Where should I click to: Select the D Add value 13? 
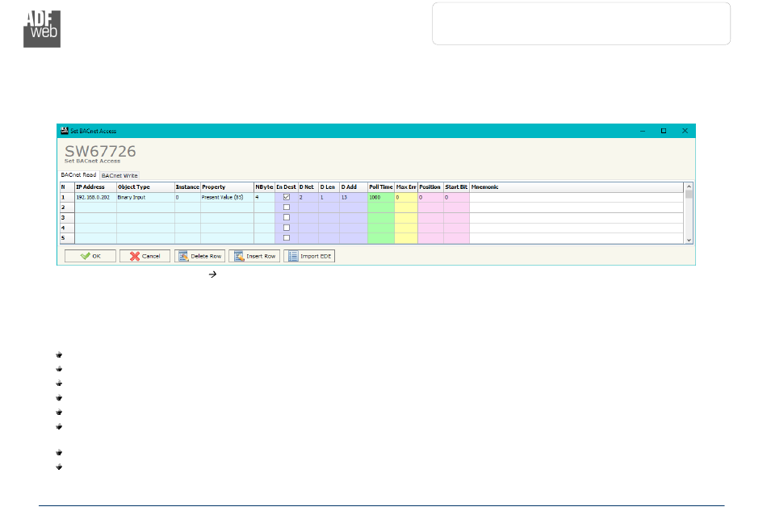(x=353, y=198)
